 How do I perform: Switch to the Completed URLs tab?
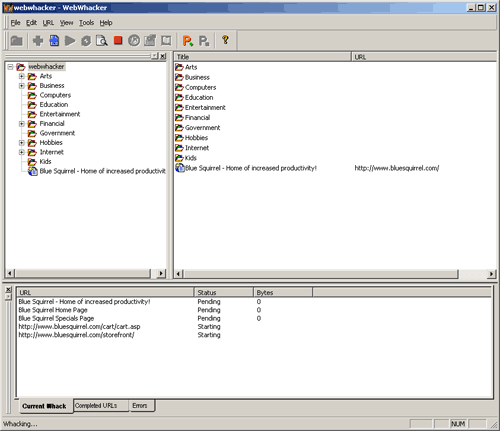tap(101, 405)
